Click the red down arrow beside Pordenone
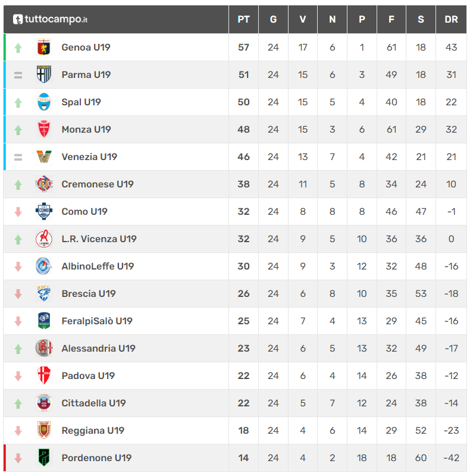The image size is (470, 476). [x=18, y=458]
